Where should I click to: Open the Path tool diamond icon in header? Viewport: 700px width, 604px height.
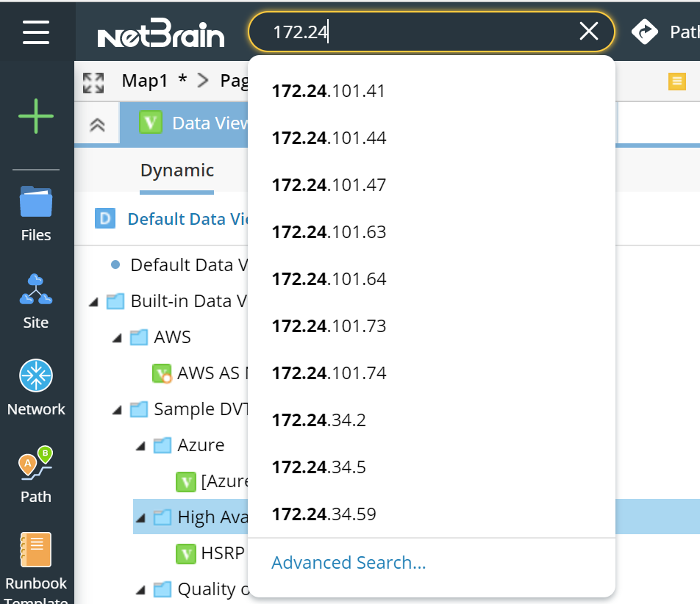point(644,32)
